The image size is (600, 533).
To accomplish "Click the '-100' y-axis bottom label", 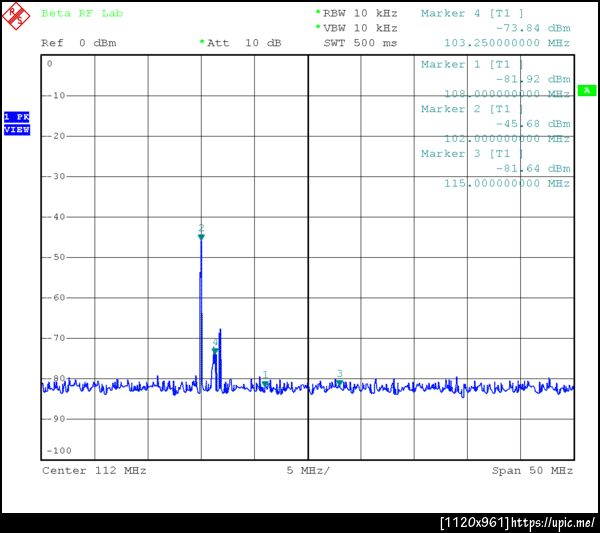I will [59, 451].
